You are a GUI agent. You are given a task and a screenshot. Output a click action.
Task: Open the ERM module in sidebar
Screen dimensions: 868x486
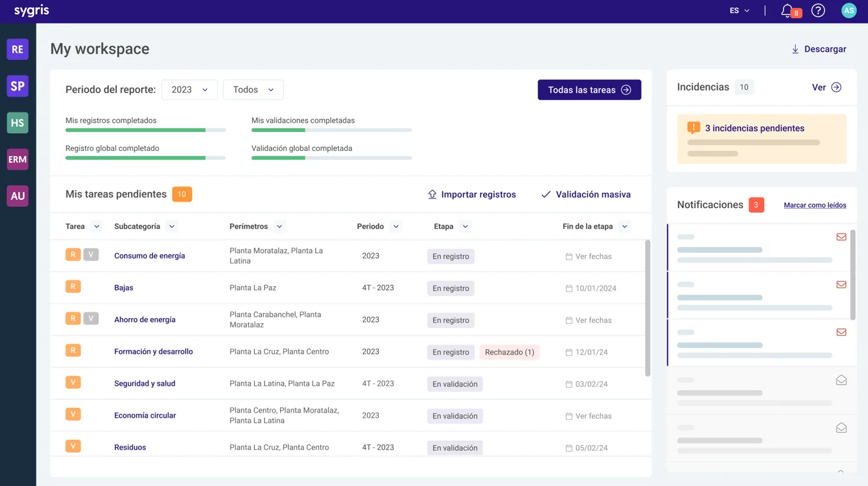[18, 159]
